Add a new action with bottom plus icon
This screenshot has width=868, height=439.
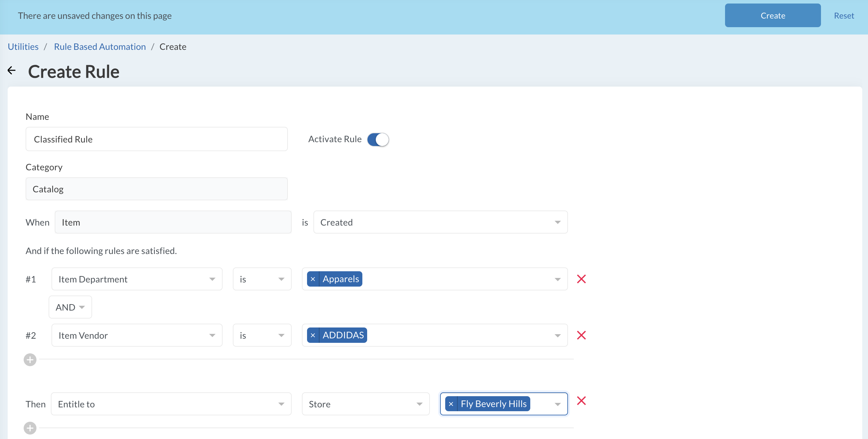coord(30,428)
